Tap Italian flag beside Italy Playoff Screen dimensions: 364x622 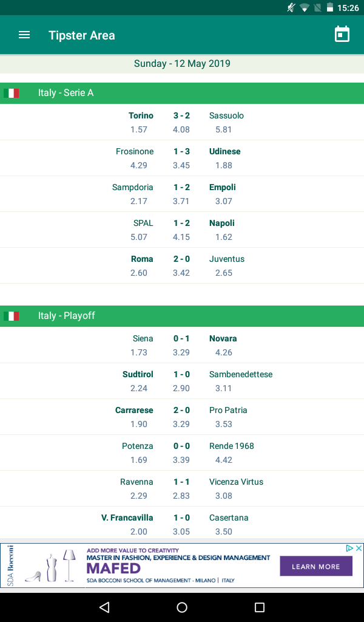coord(11,316)
